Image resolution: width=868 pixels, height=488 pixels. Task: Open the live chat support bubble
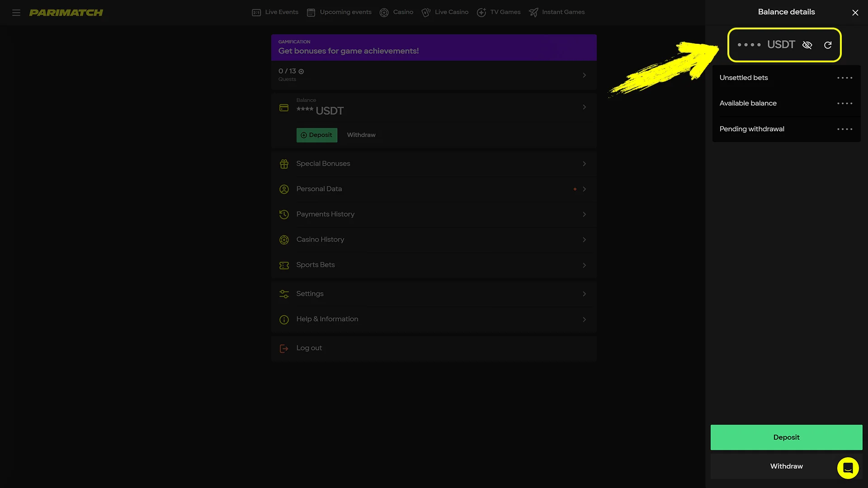[848, 468]
